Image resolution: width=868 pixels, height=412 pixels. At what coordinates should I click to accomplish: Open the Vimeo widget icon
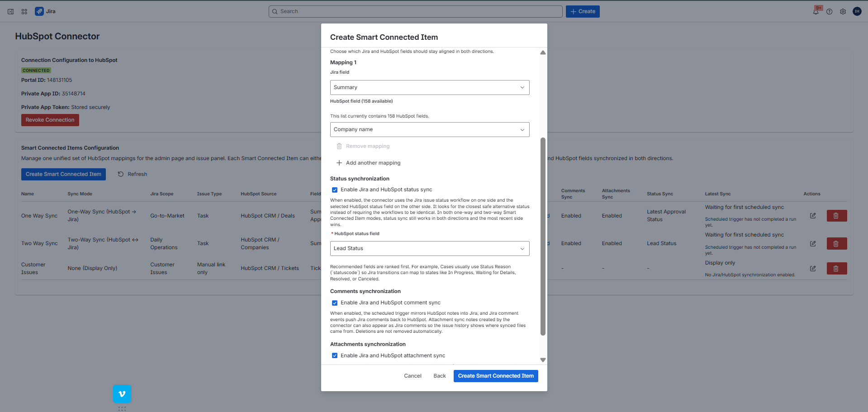pos(122,394)
